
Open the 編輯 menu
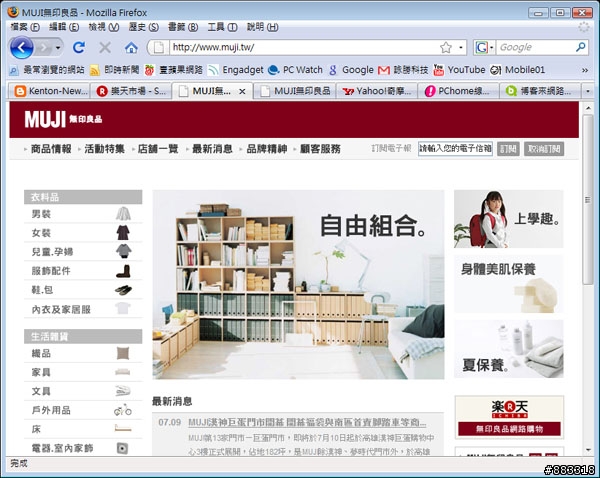[x=64, y=27]
